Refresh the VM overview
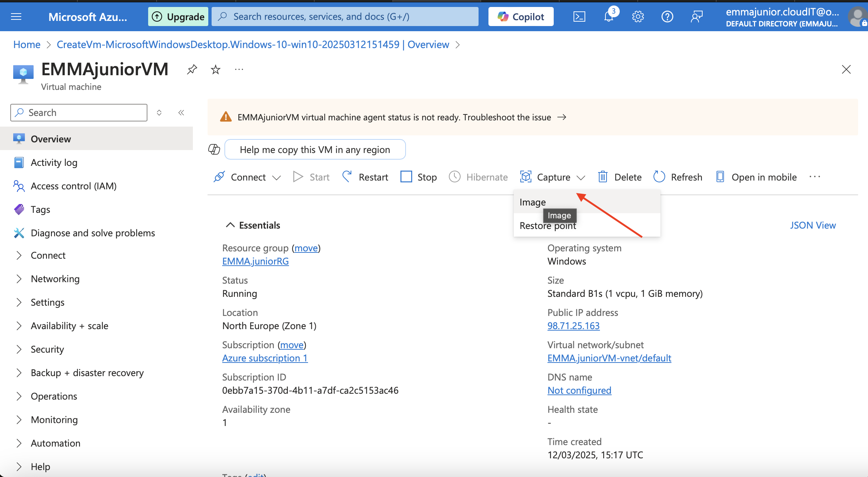Viewport: 868px width, 477px height. [678, 177]
